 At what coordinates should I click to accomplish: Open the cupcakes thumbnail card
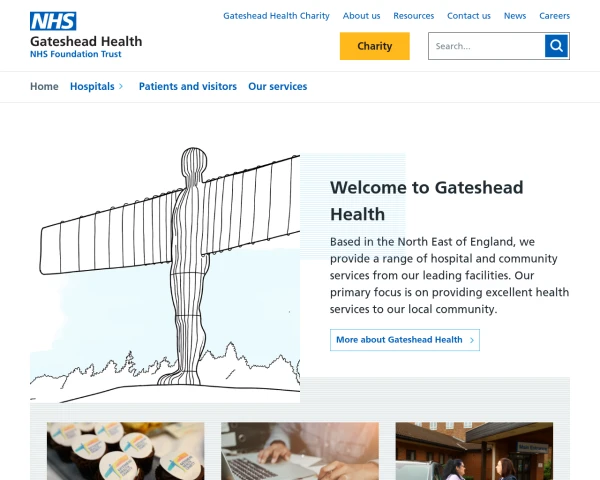[126, 451]
